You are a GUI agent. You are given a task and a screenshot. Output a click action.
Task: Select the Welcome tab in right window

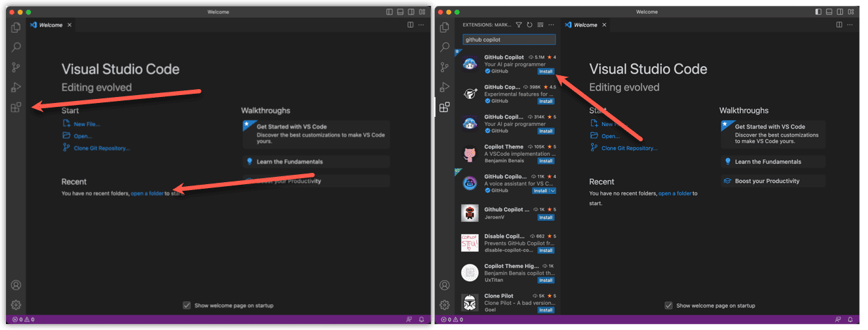pos(585,25)
